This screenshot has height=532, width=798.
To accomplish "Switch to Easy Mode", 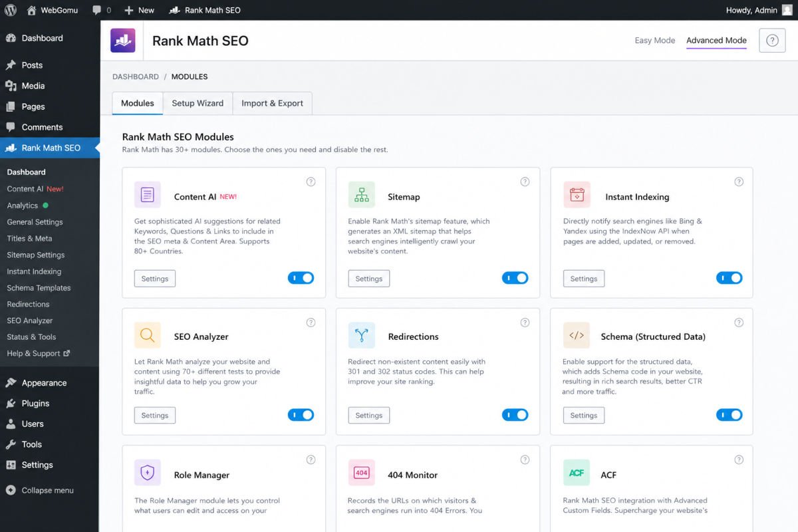I will tap(655, 41).
